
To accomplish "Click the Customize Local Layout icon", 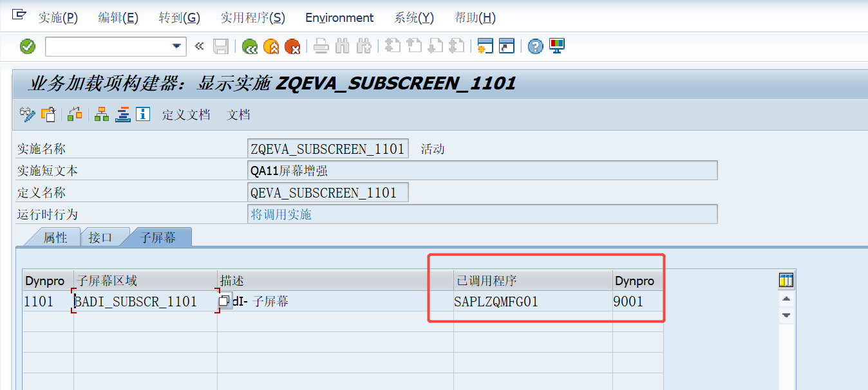I will point(556,46).
